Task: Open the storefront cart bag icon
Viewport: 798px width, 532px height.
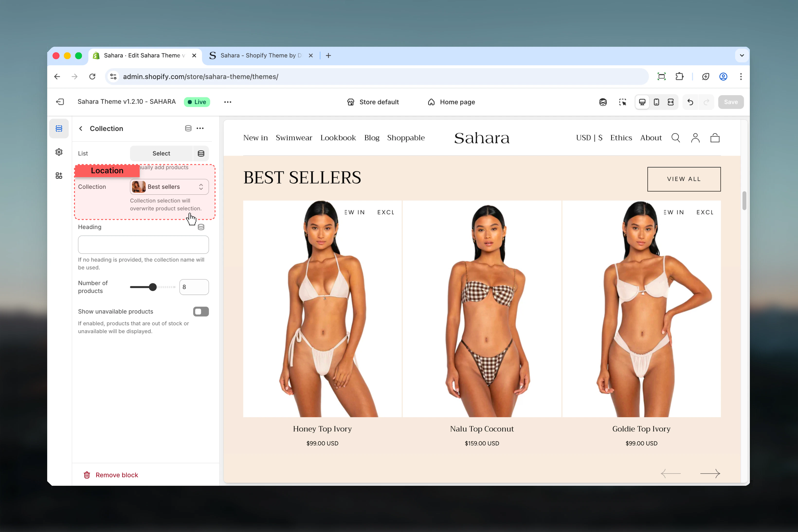Action: point(715,138)
